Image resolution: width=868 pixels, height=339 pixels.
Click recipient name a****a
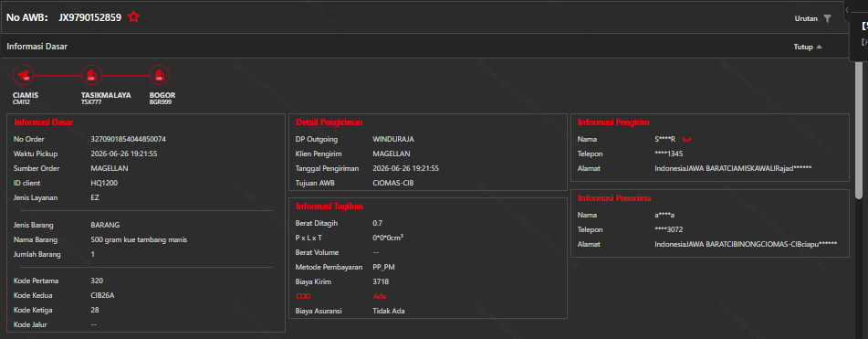coord(664,215)
